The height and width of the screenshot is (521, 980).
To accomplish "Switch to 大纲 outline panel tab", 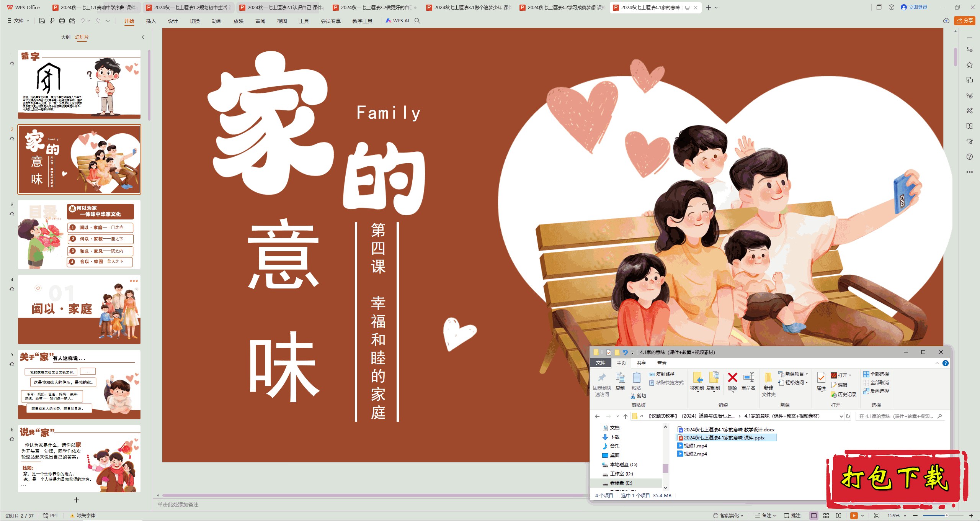I will tap(65, 37).
